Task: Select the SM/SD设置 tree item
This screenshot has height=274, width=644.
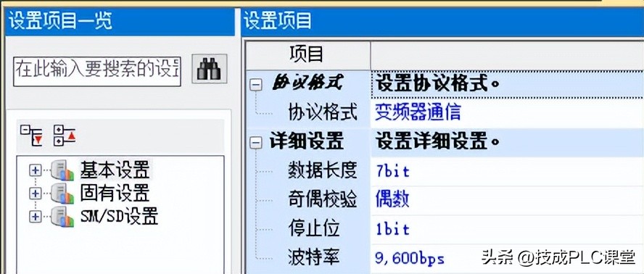Action: point(119,216)
